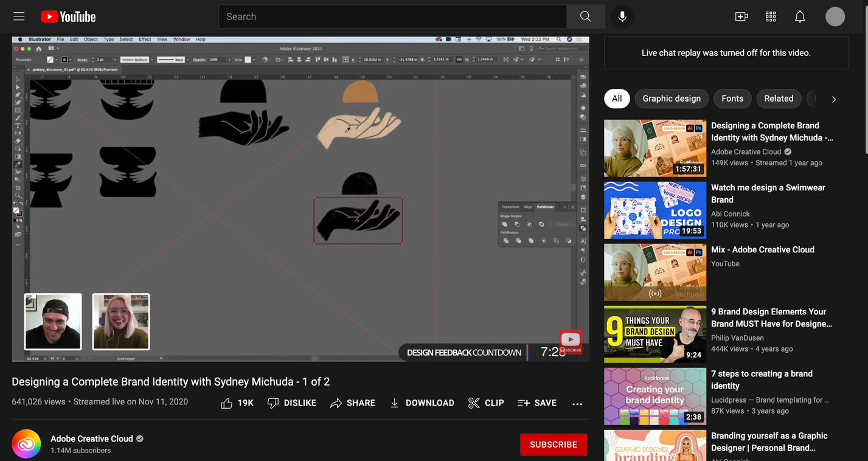Create a CLIP with the scissors icon
Viewport: 868px width, 461px height.
(485, 403)
